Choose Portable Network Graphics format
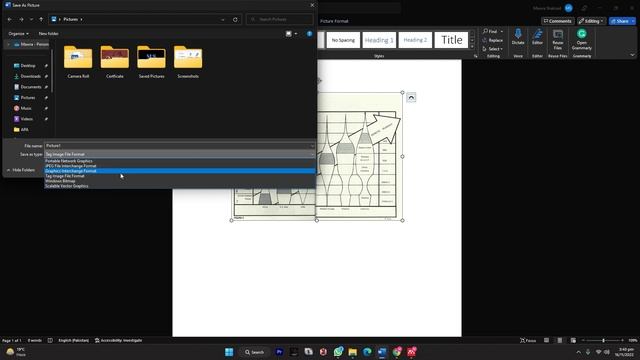 [x=179, y=161]
